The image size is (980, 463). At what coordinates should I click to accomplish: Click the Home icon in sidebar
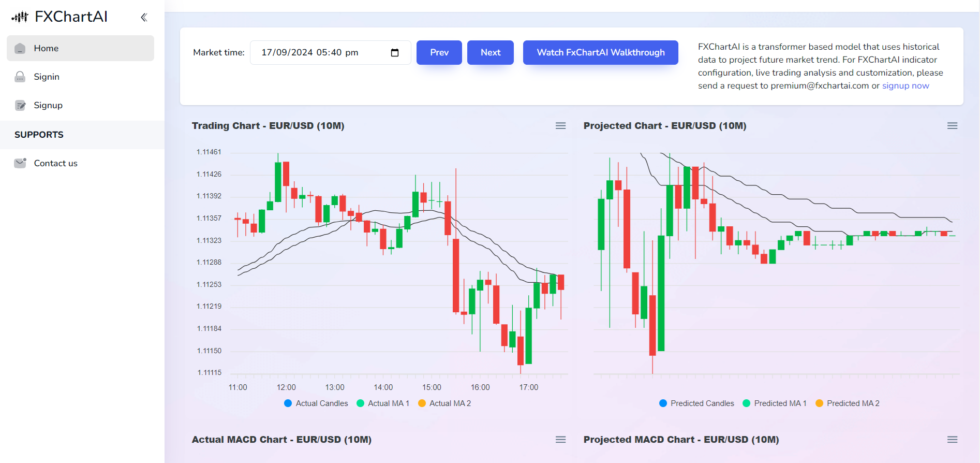(20, 49)
